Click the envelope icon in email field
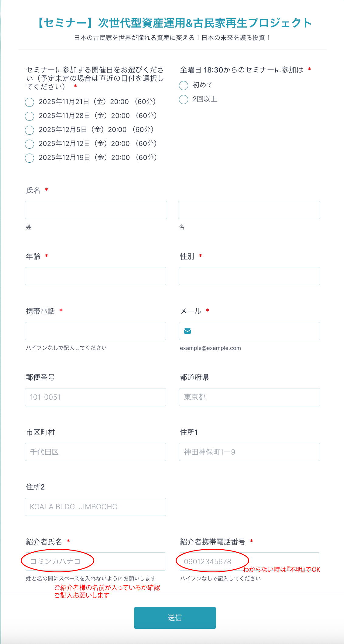344x644 pixels. pos(187,331)
